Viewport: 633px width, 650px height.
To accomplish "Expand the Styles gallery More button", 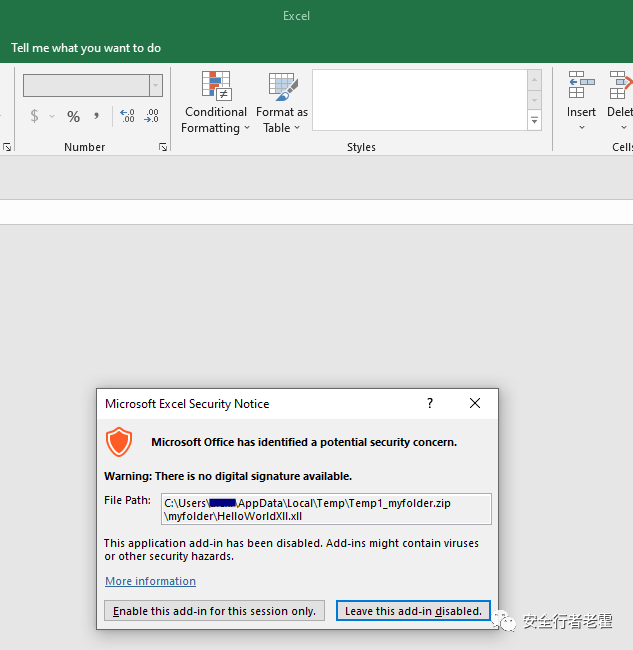I will [x=534, y=121].
